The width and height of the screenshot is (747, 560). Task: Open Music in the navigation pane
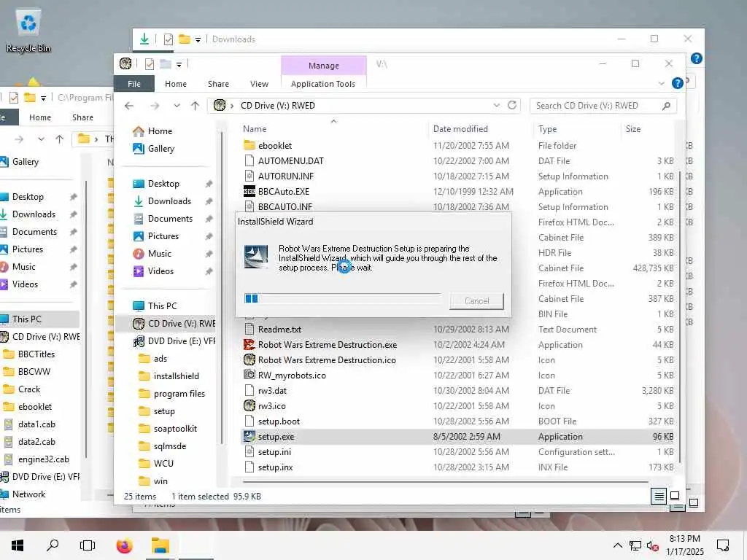tap(159, 254)
